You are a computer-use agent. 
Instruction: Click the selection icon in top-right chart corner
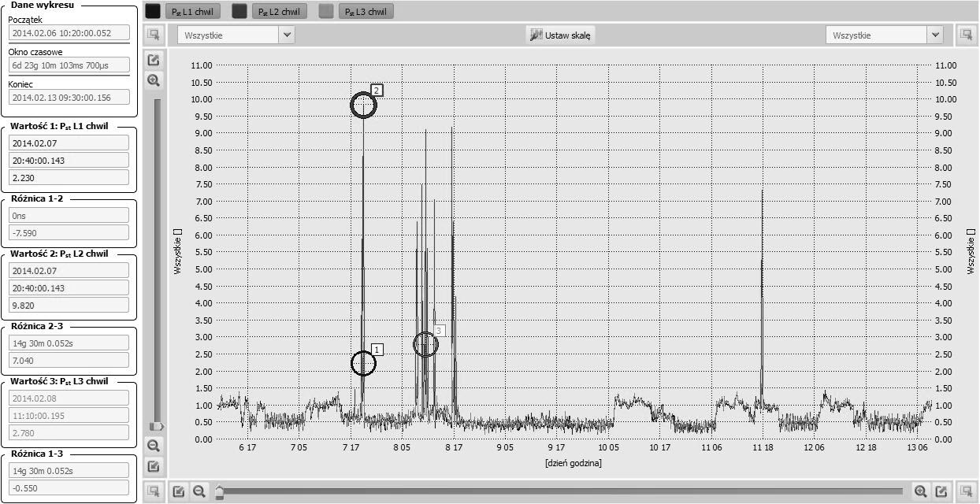(966, 35)
